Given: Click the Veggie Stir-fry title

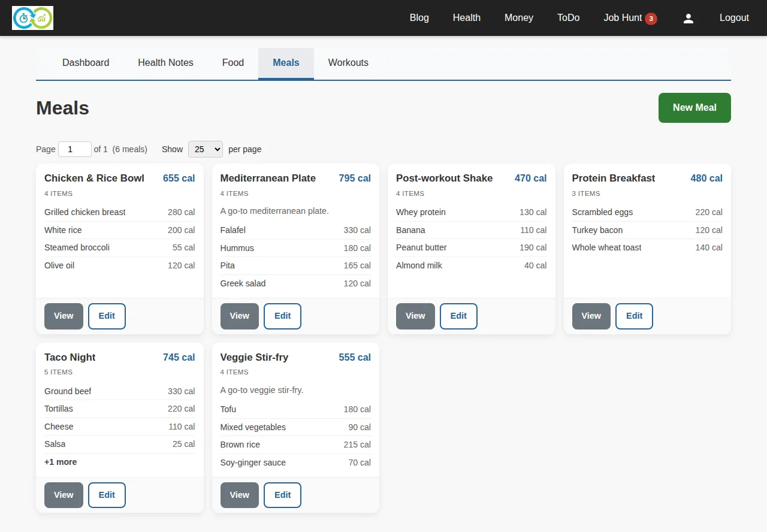Looking at the screenshot, I should 254,357.
